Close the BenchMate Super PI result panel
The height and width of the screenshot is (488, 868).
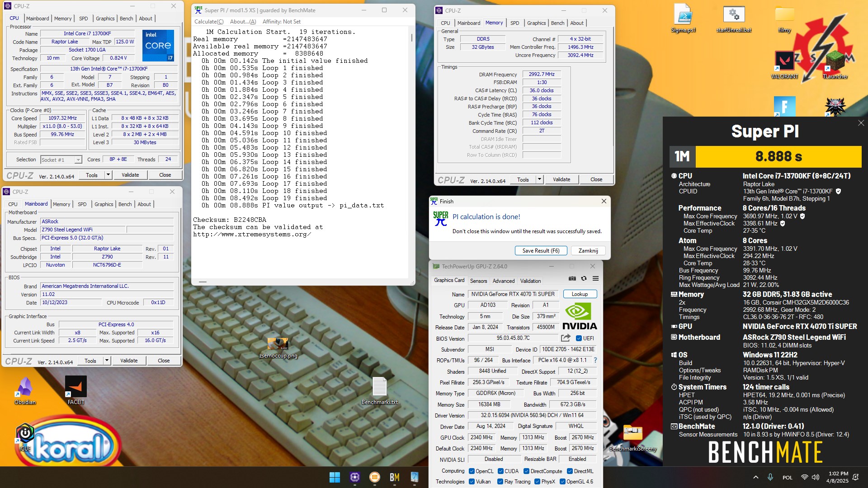(x=861, y=123)
